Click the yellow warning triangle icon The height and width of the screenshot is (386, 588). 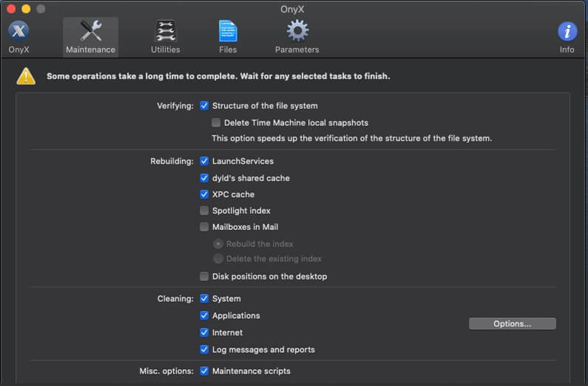(27, 76)
